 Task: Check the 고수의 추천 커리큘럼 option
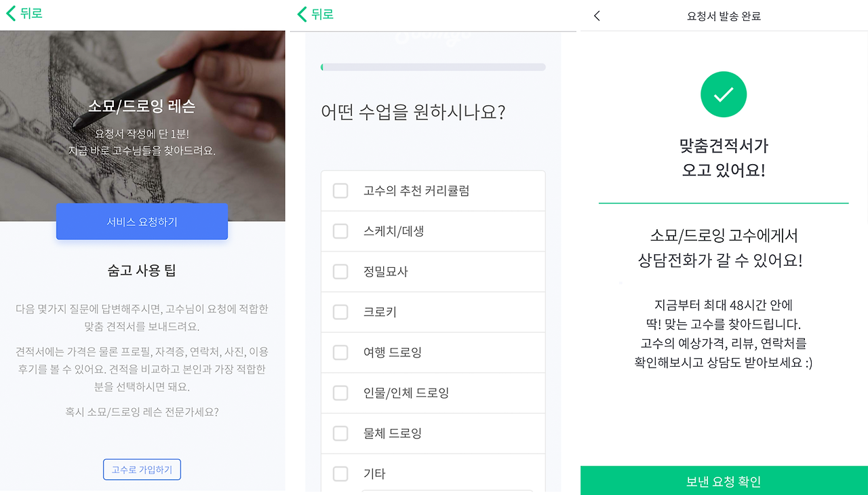tap(340, 191)
